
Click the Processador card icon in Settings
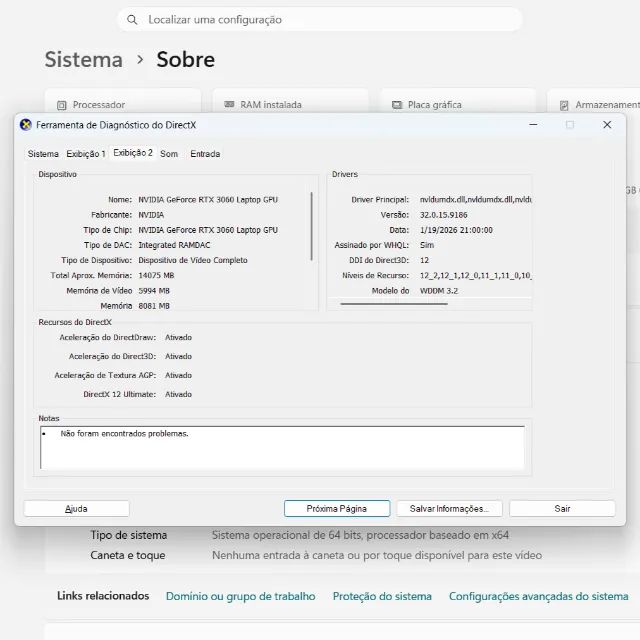(62, 105)
